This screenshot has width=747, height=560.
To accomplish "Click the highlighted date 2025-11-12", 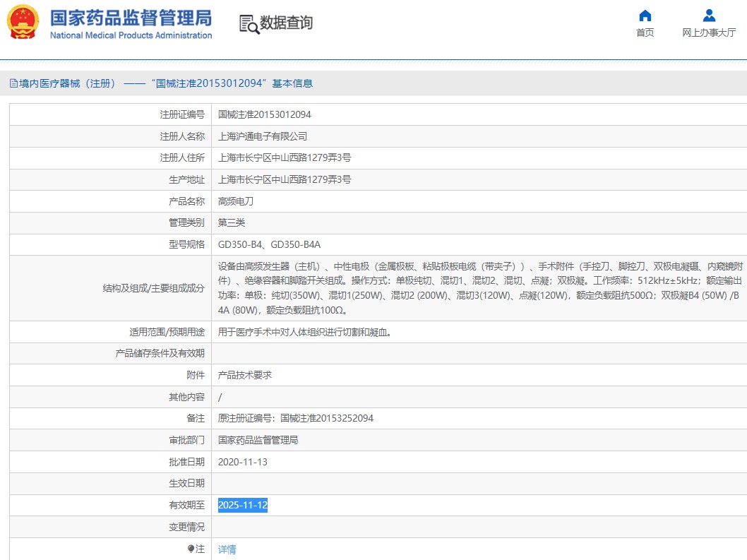I will (x=243, y=505).
